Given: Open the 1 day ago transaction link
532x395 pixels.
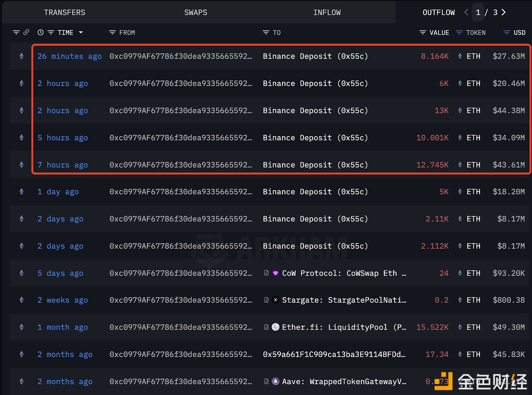Looking at the screenshot, I should click(58, 192).
